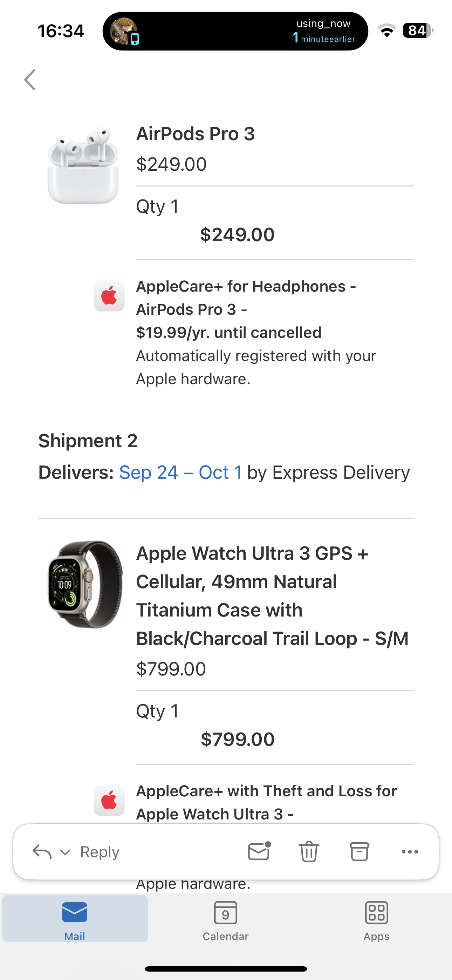Open the Sep 24 – Oct 1 delivery link
Viewport: 452px width, 980px height.
click(x=181, y=472)
